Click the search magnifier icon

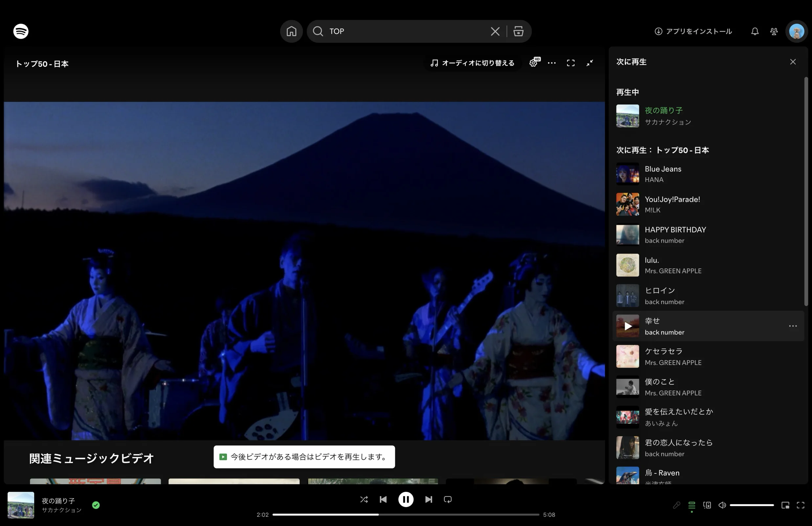pos(318,31)
